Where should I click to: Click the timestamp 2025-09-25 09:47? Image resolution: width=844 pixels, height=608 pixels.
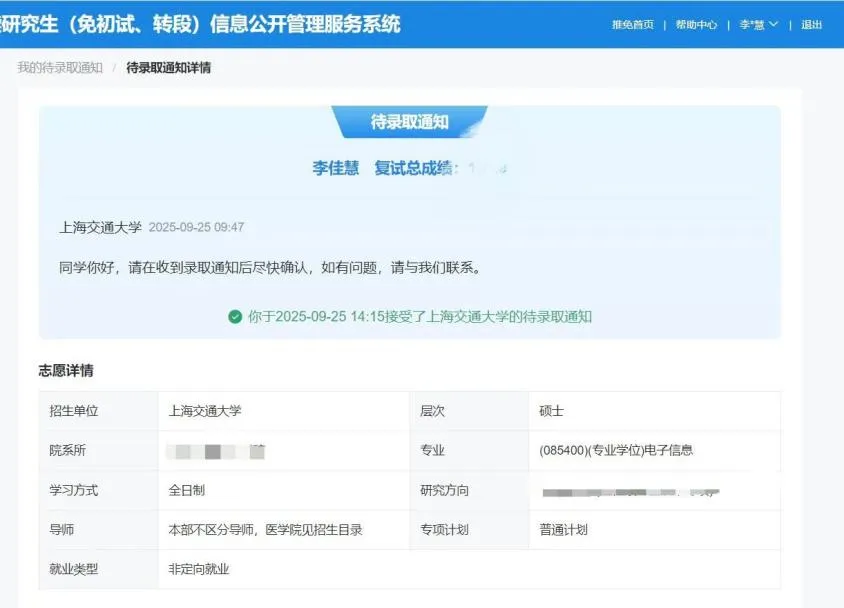click(196, 227)
